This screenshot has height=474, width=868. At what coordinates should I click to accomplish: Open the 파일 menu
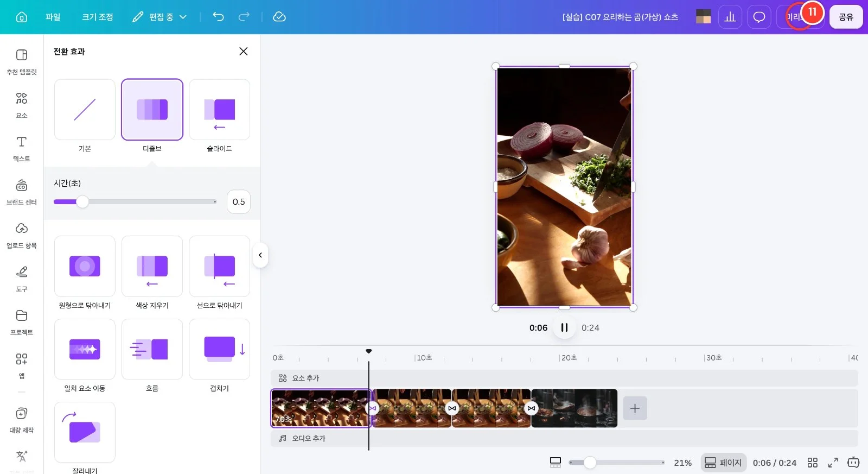53,17
